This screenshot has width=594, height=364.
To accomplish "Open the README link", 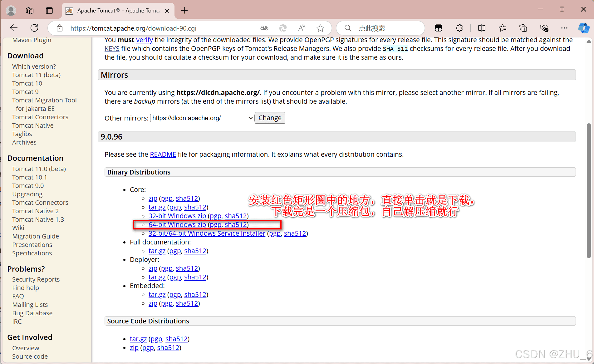I will (x=163, y=155).
